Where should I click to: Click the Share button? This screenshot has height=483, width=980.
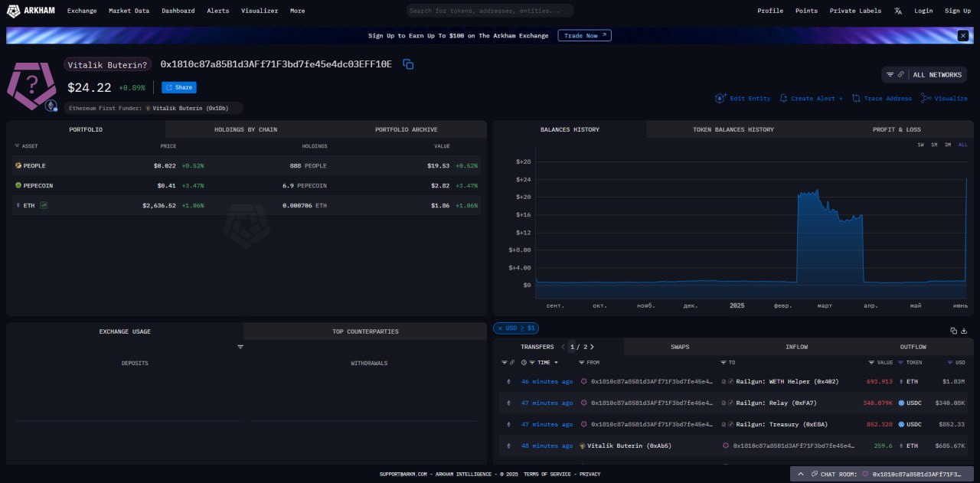coord(179,87)
